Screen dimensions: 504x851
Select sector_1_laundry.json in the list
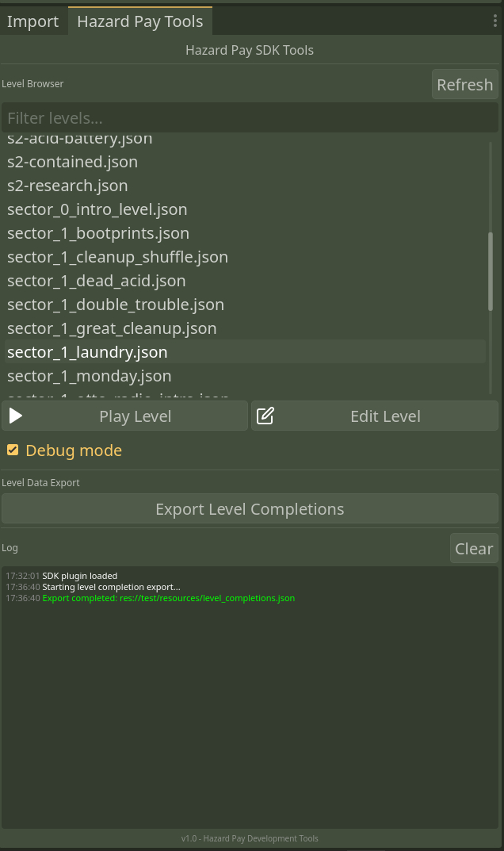coord(87,351)
